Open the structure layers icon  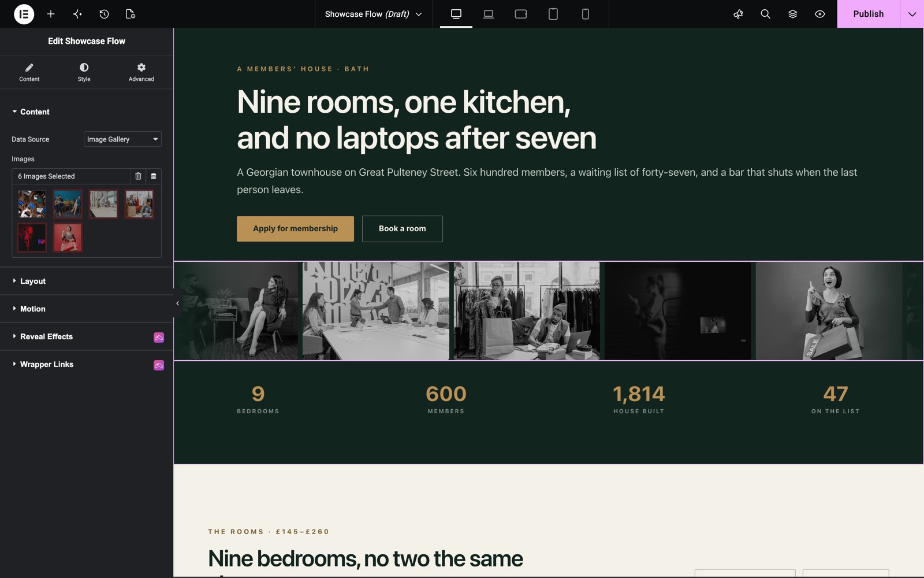click(x=792, y=14)
